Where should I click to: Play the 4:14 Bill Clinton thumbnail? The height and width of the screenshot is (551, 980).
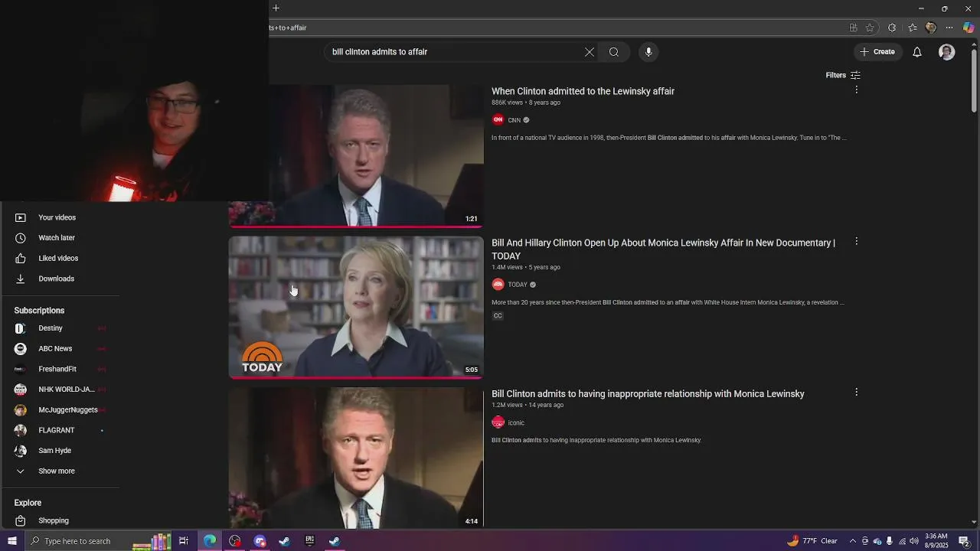(356, 457)
